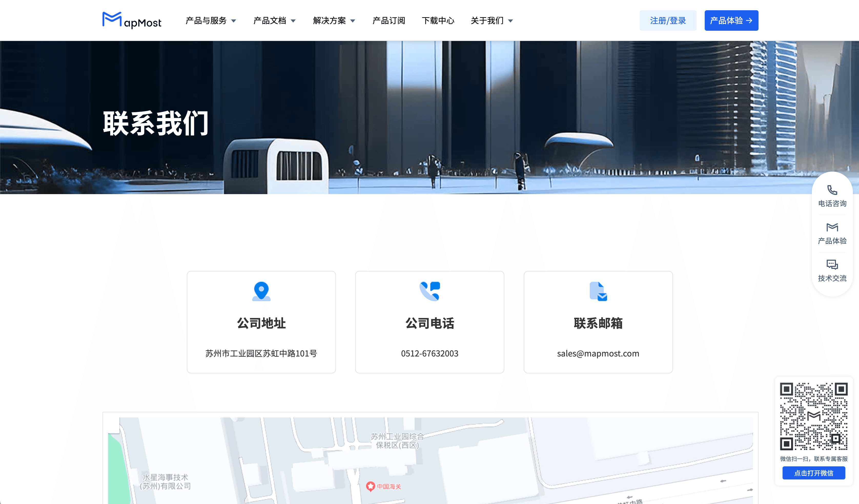Expand the 产品文档 dropdown arrow
This screenshot has width=859, height=504.
[x=293, y=21]
